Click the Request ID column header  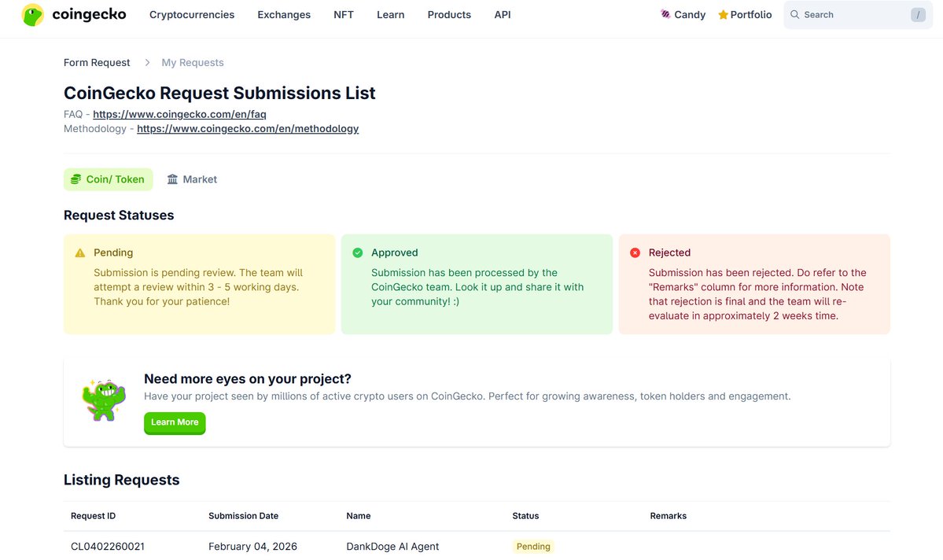[x=94, y=516]
